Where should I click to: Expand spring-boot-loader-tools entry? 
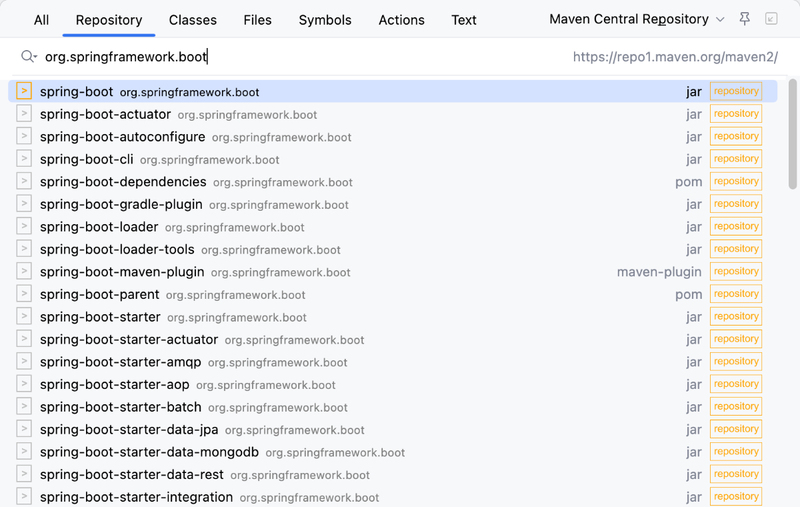pyautogui.click(x=24, y=248)
